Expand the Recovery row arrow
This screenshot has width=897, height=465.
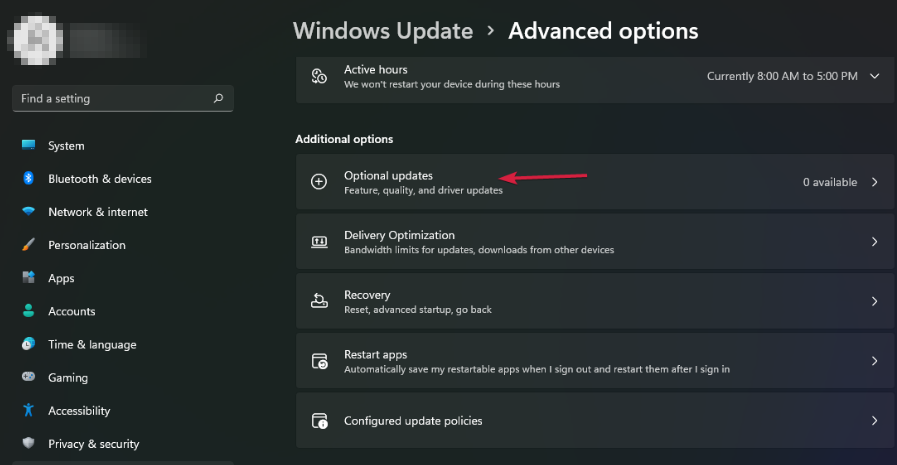click(875, 301)
